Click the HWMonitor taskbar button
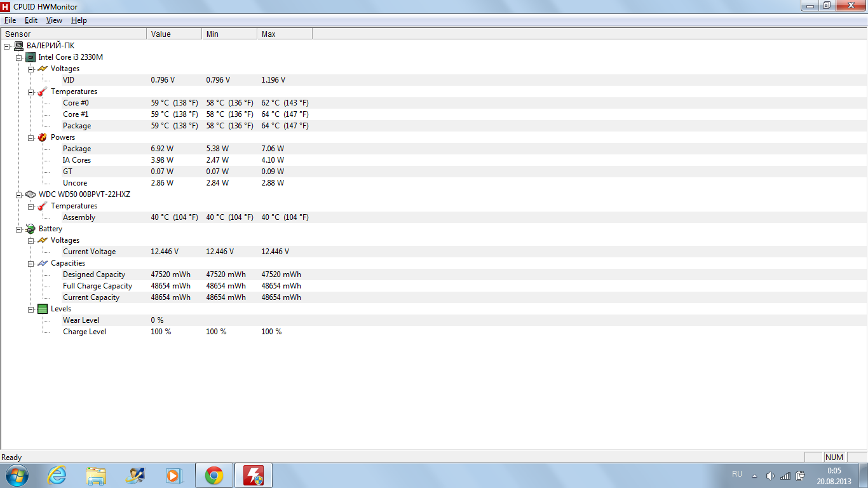The image size is (868, 488). (254, 475)
